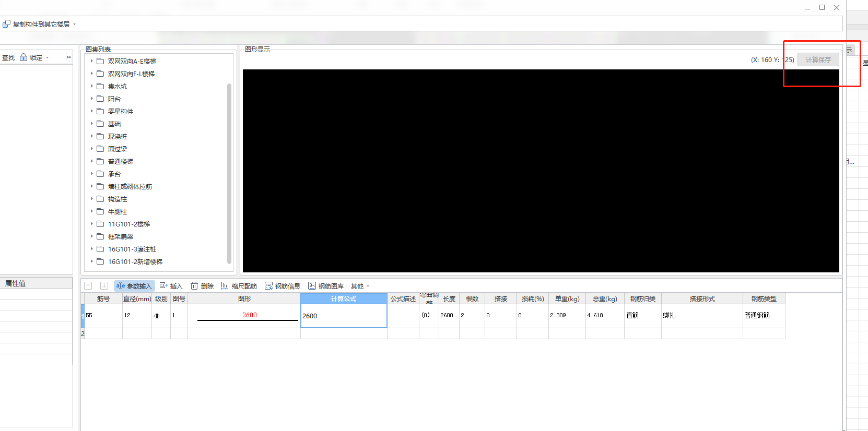Viewport: 868px width, 431px height.
Task: Click the total weight cell 4.618
Action: [x=605, y=316]
